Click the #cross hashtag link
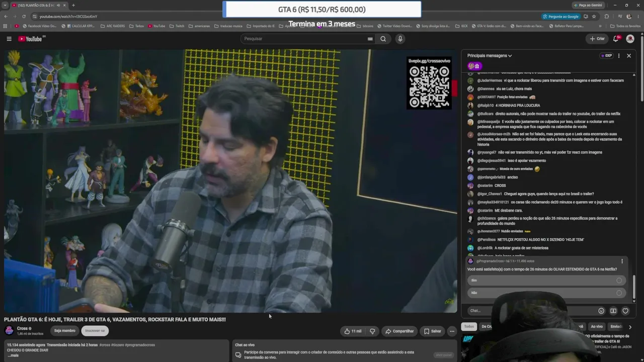The height and width of the screenshot is (362, 644). 105,345
